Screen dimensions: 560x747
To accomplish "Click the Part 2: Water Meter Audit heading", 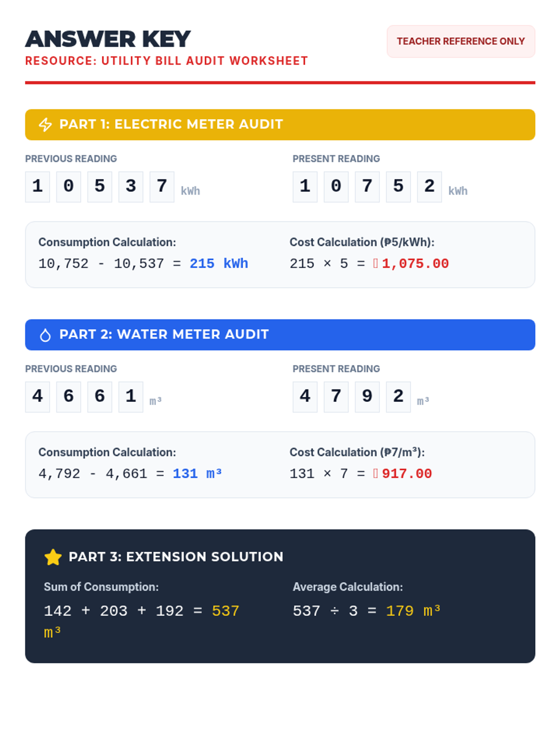I will click(x=164, y=334).
